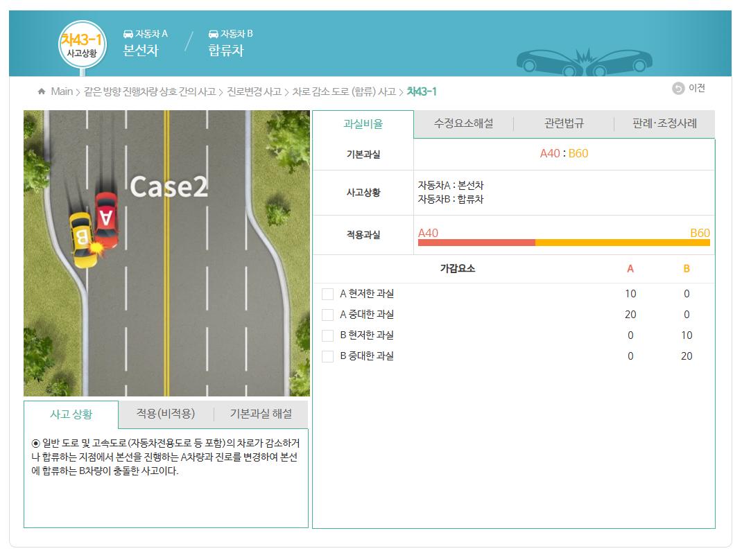Click the car icon next to 자동차 B
The image size is (742, 560).
tap(213, 34)
